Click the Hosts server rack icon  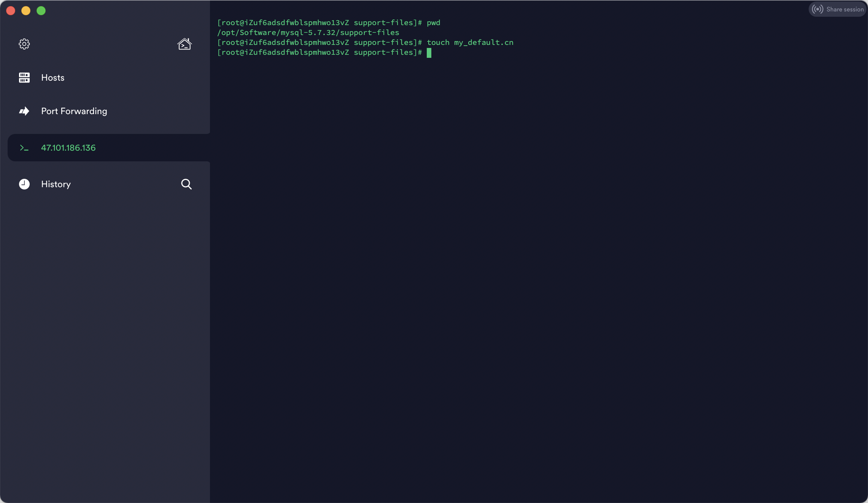(x=24, y=78)
